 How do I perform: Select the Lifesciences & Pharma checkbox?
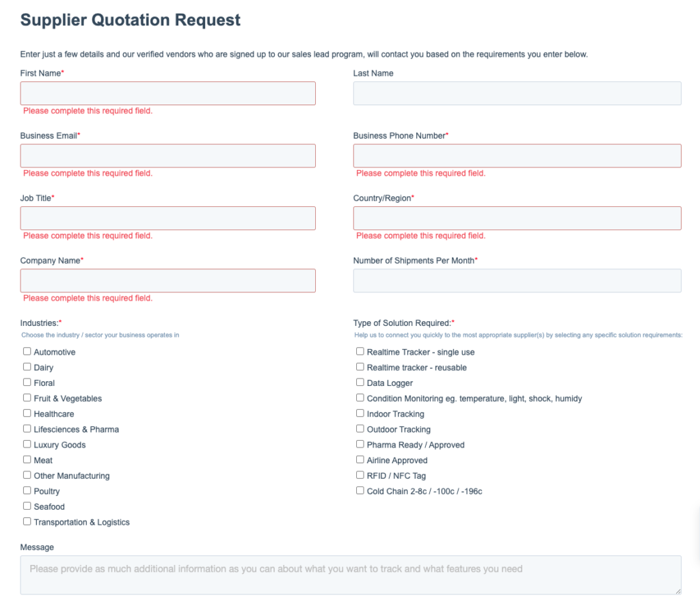coord(27,428)
